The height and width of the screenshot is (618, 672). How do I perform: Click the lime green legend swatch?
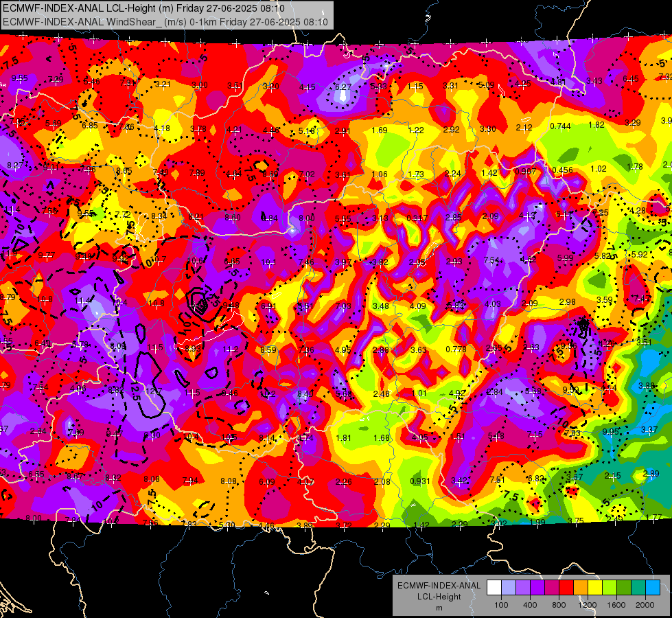610,588
